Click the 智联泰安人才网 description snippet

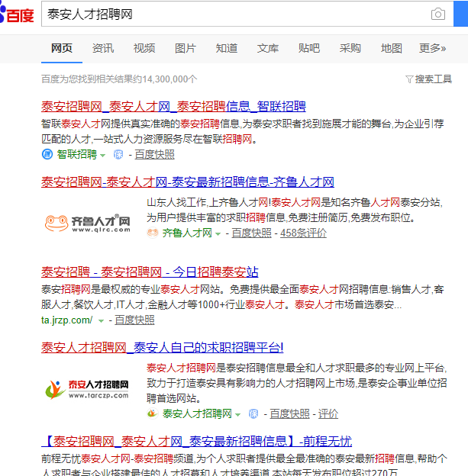[243, 131]
